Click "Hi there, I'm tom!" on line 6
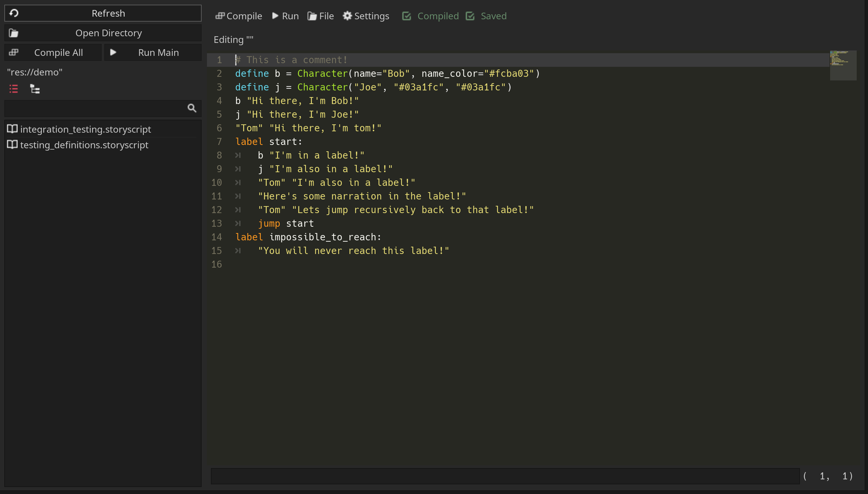 (325, 128)
